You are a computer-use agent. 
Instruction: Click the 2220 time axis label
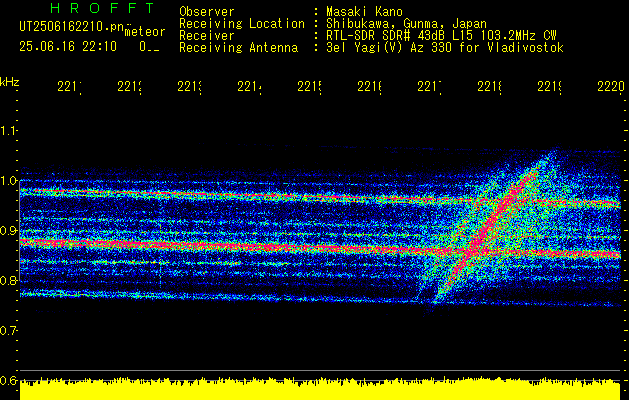click(611, 86)
